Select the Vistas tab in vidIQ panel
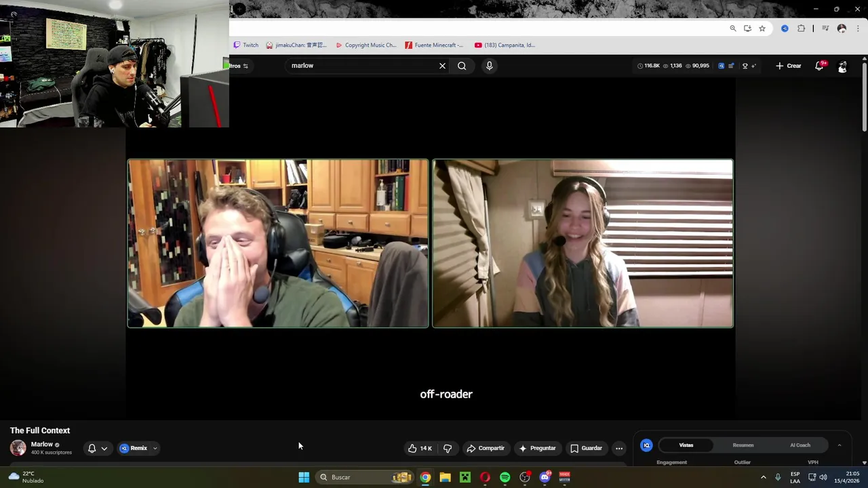The image size is (868, 488). coord(686,445)
